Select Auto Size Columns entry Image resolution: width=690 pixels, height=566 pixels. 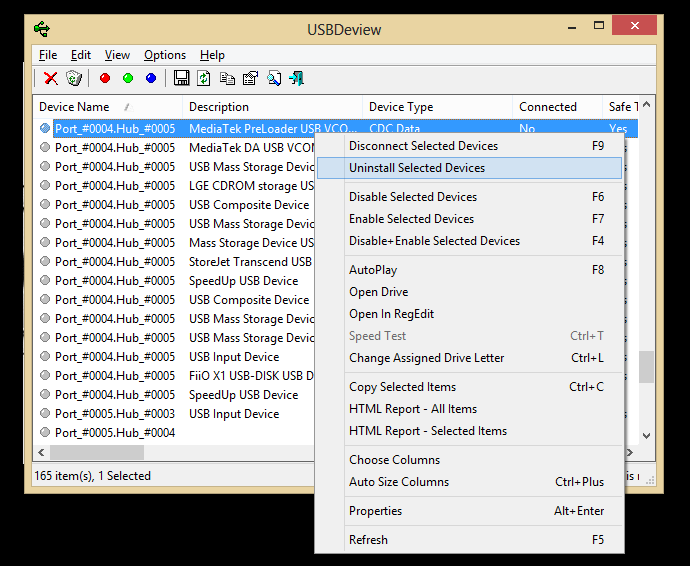click(469, 482)
